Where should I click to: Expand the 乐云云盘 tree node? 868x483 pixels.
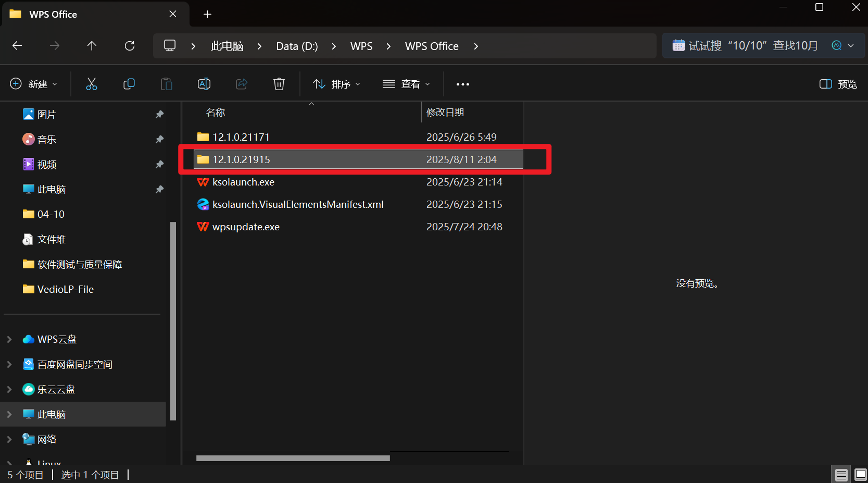[9, 389]
